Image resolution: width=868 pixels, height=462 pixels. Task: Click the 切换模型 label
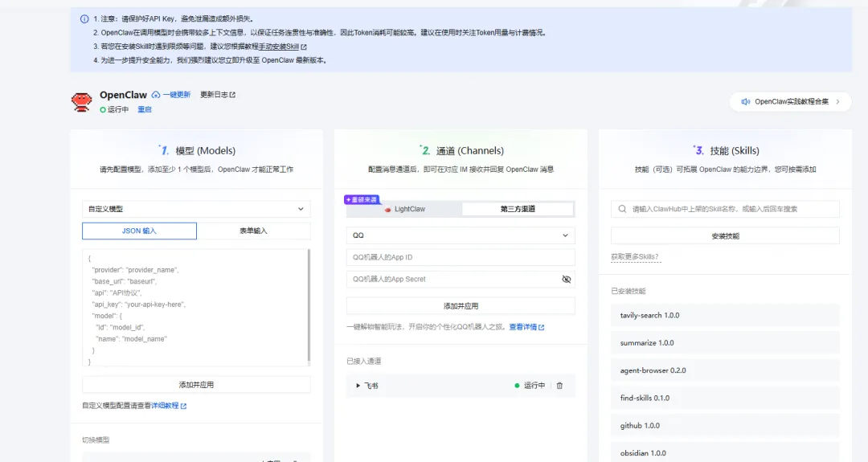[x=96, y=440]
